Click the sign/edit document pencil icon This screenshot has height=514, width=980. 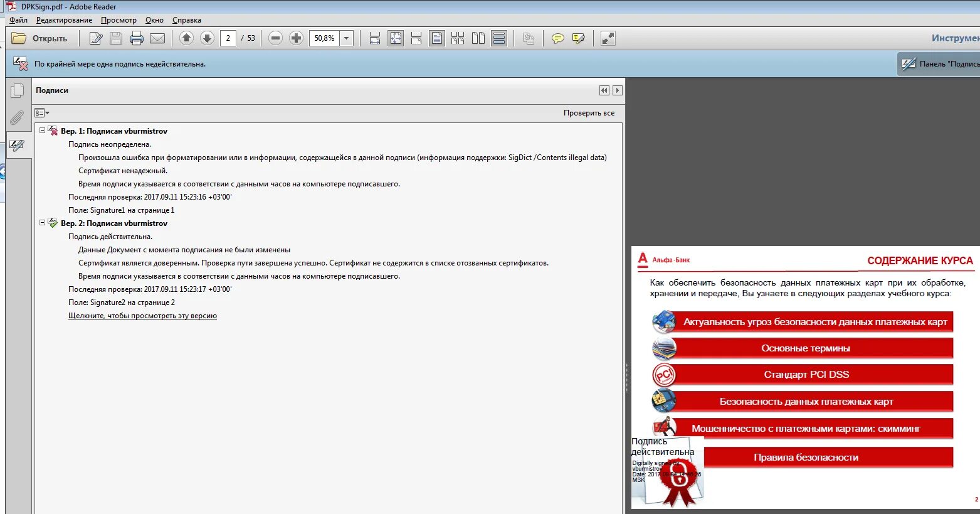[x=96, y=38]
